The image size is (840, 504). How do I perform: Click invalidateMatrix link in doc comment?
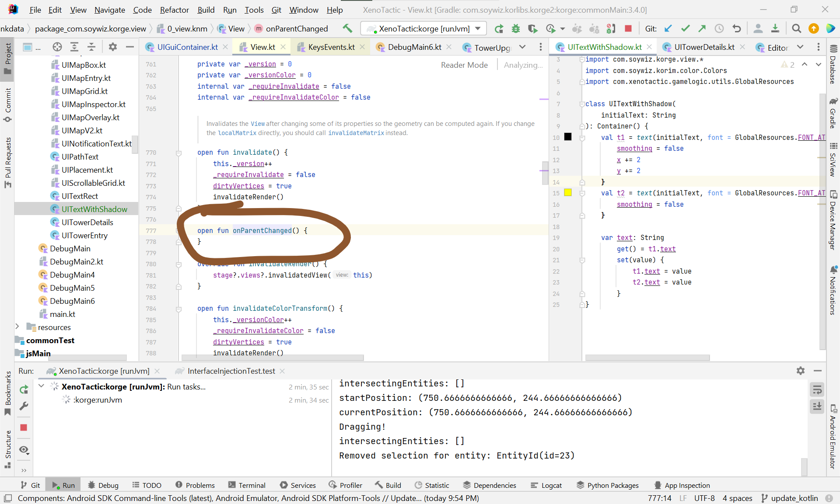[356, 133]
